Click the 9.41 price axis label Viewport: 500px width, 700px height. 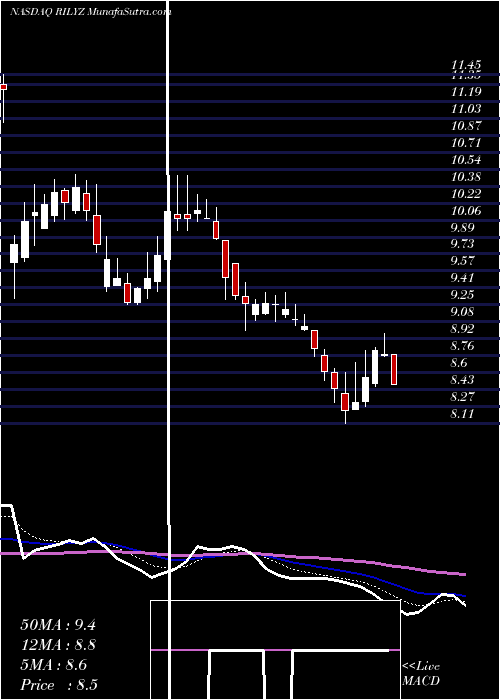[x=462, y=278]
